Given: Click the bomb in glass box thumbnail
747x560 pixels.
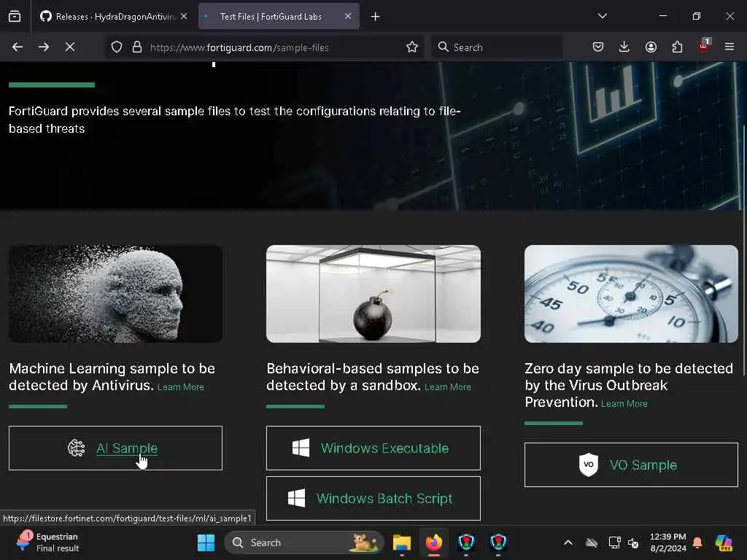Looking at the screenshot, I should (373, 294).
